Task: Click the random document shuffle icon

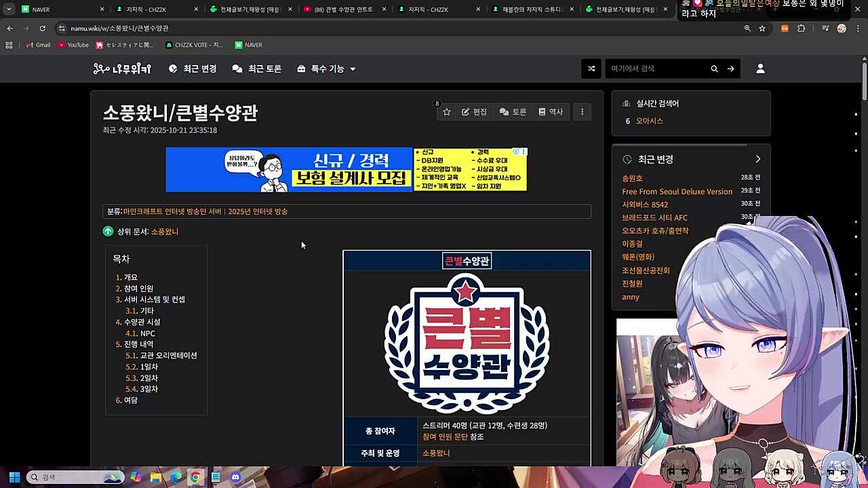Action: pos(591,68)
